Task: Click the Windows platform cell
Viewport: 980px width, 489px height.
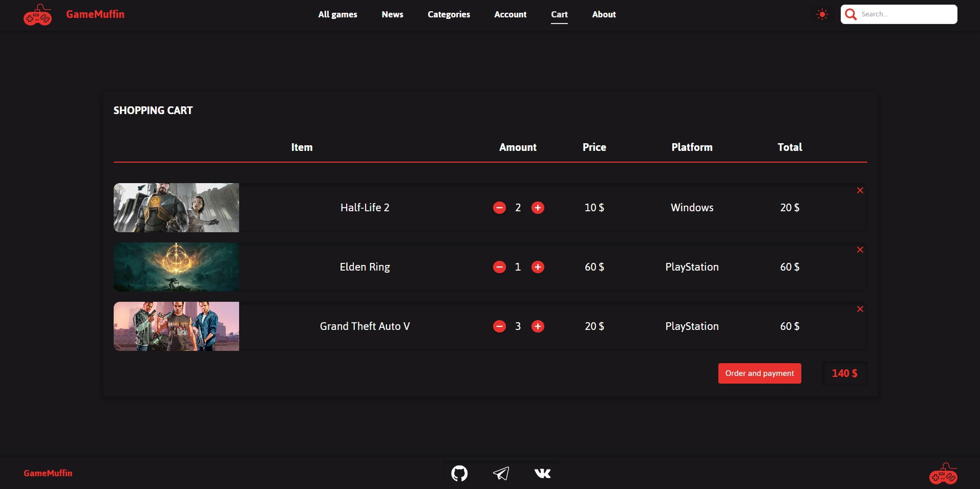Action: pos(692,208)
